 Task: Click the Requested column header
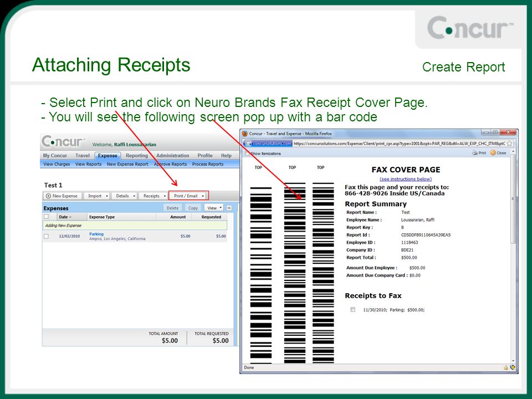[211, 217]
